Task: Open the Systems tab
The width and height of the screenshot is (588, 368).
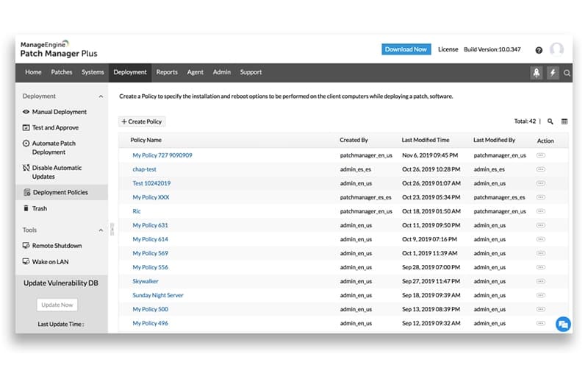Action: coord(93,72)
